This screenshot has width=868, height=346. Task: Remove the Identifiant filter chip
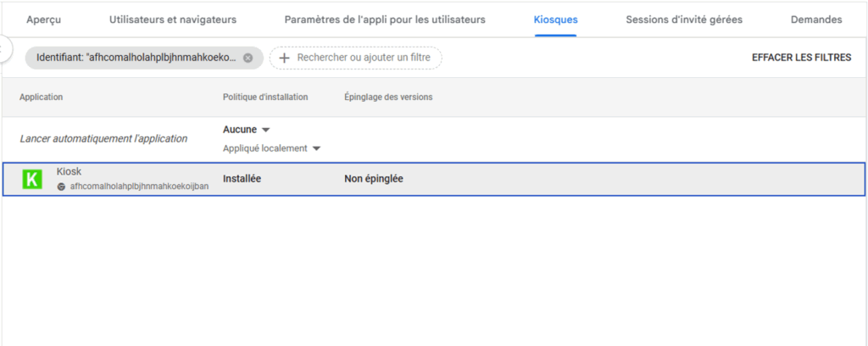tap(248, 58)
